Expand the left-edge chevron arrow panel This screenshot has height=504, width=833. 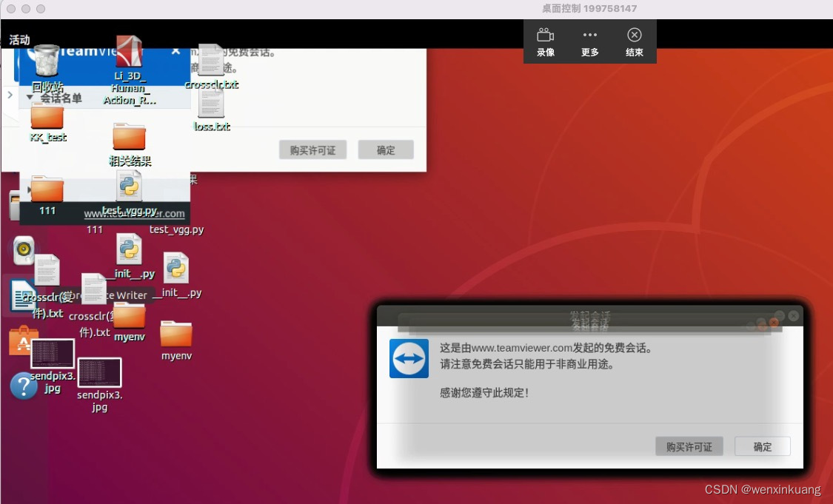pos(10,95)
